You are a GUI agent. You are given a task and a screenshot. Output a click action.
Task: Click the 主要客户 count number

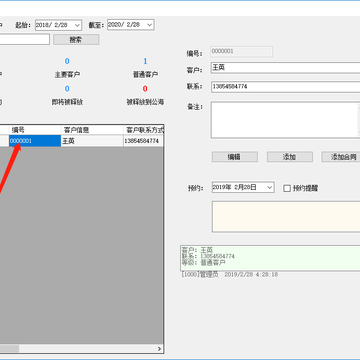[x=67, y=61]
